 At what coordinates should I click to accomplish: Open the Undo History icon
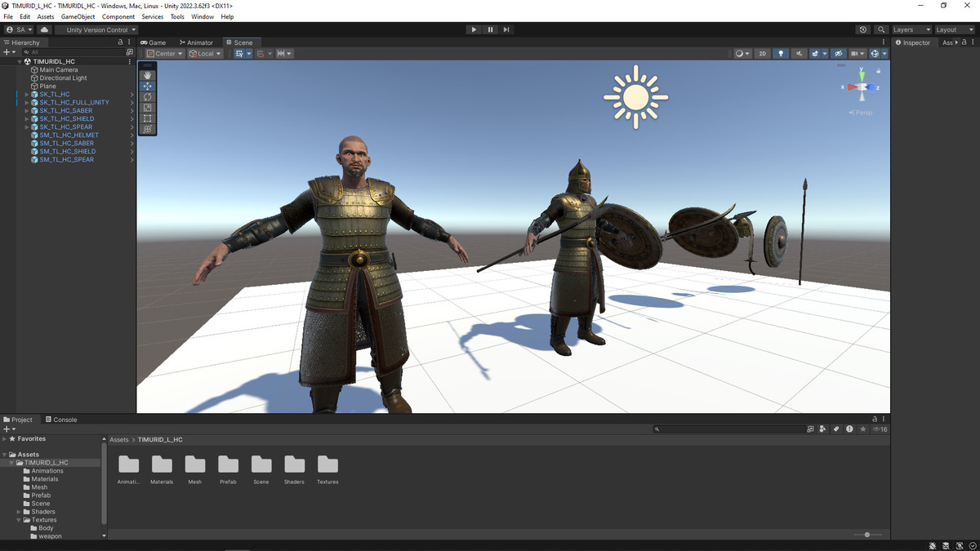point(863,29)
